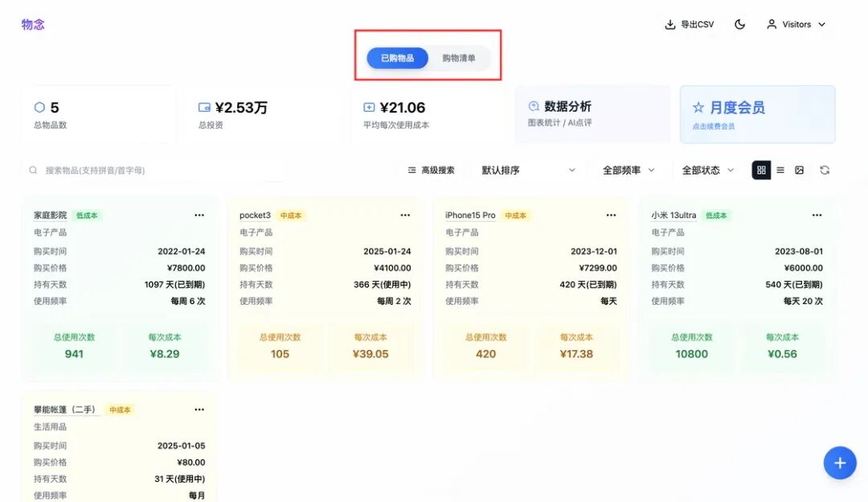This screenshot has width=868, height=502.
Task: Open more options for 家庭影院 card
Action: pos(199,215)
